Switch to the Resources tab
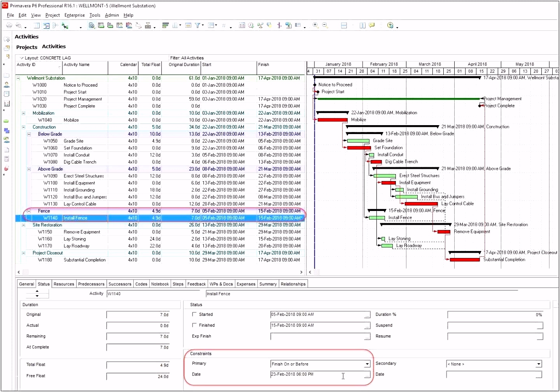The height and width of the screenshot is (392, 560). [x=64, y=284]
